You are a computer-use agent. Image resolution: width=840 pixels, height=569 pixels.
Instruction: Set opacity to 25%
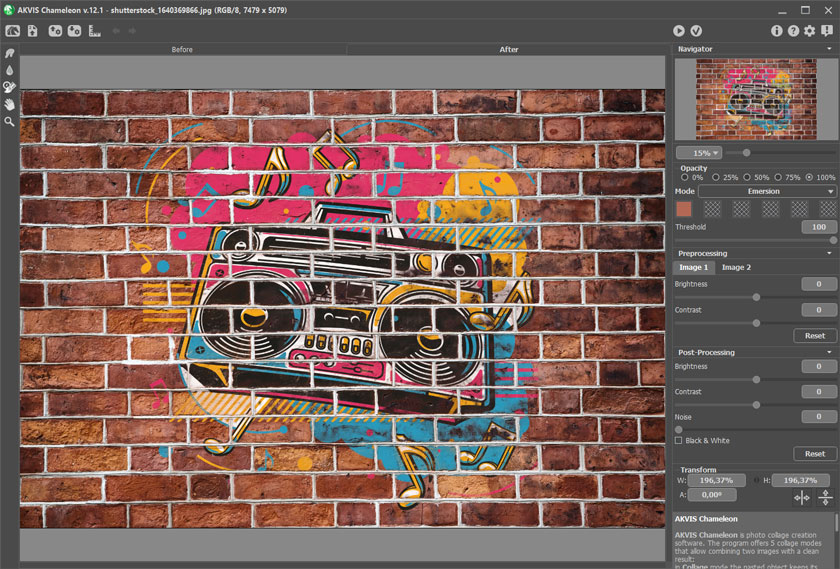coord(716,177)
